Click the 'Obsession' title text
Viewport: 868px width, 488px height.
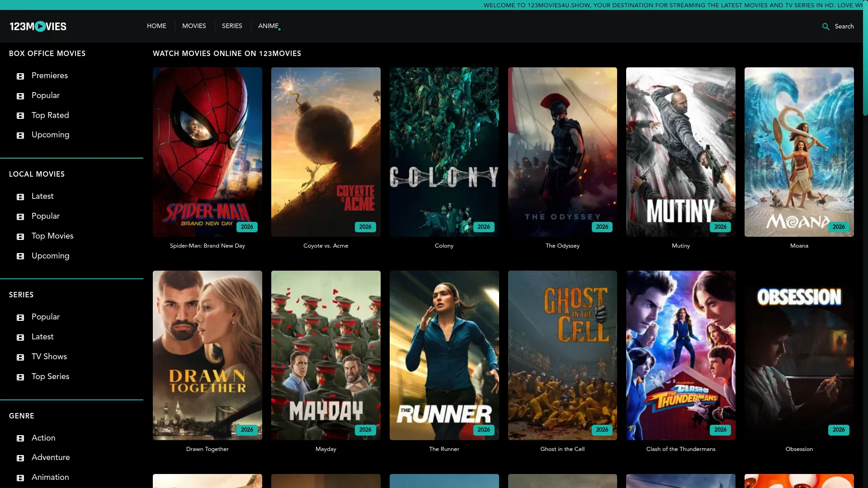pos(799,449)
